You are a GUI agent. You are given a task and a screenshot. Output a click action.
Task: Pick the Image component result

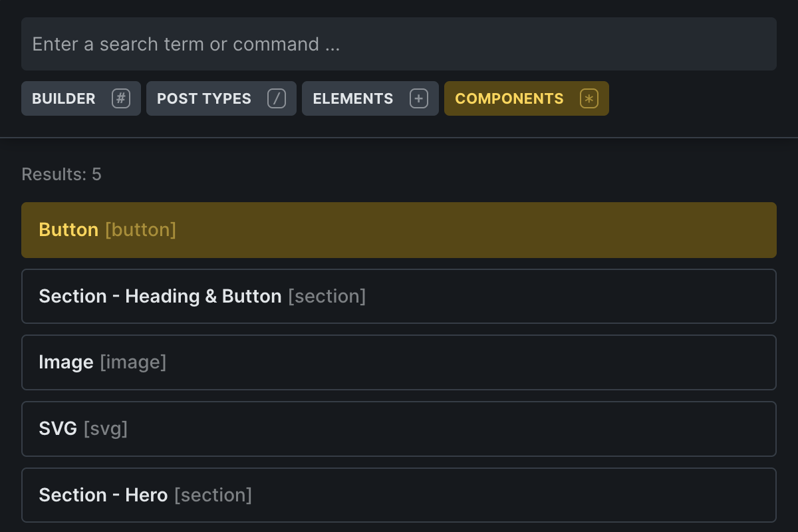[x=399, y=362]
